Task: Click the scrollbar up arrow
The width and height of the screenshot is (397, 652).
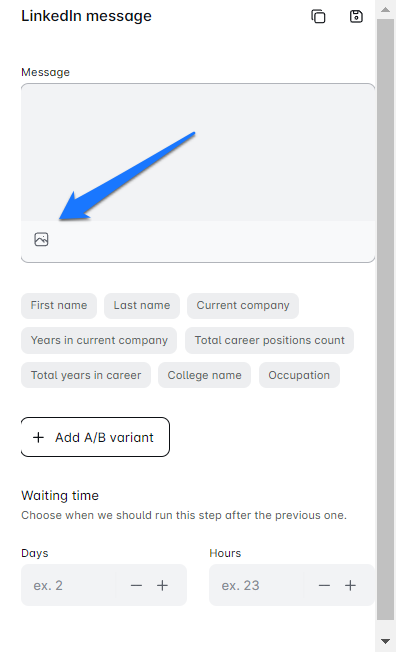Action: coord(385,10)
